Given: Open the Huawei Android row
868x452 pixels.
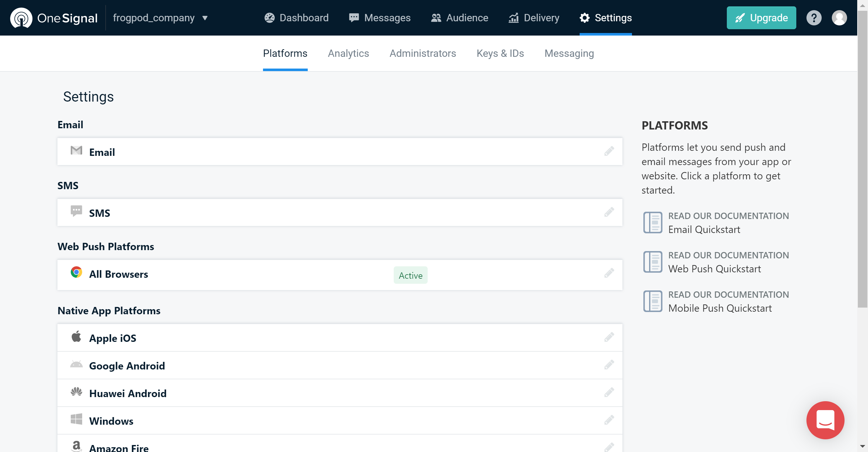Looking at the screenshot, I should coord(340,393).
